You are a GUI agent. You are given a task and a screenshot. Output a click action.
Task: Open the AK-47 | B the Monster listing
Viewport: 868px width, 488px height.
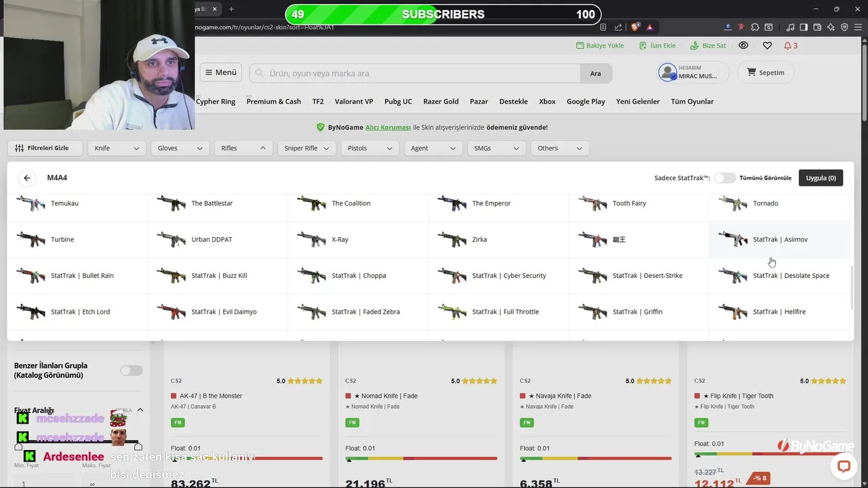(x=211, y=396)
